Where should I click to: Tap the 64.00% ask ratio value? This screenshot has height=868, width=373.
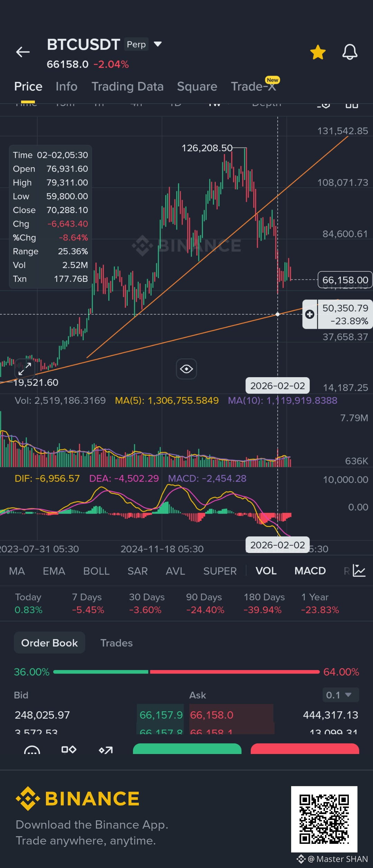(341, 672)
